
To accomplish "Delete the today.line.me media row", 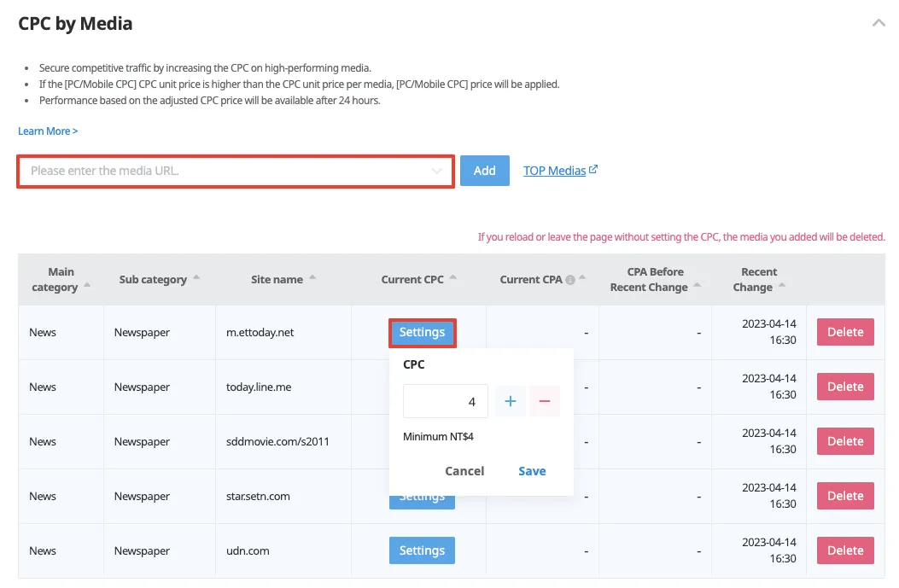I will tap(845, 387).
